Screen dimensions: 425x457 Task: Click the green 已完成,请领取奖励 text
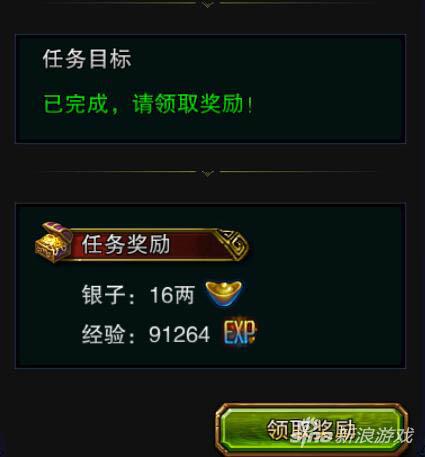pos(148,104)
